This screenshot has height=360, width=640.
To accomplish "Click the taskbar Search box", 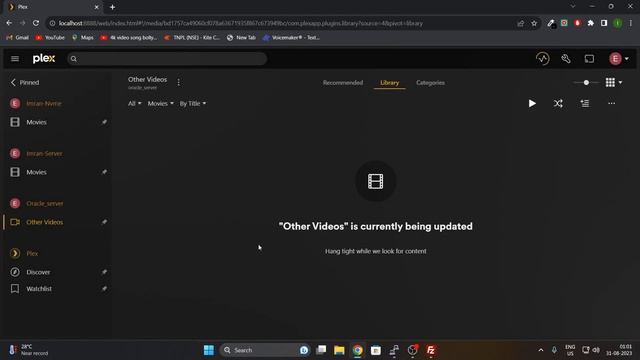I will pos(265,350).
